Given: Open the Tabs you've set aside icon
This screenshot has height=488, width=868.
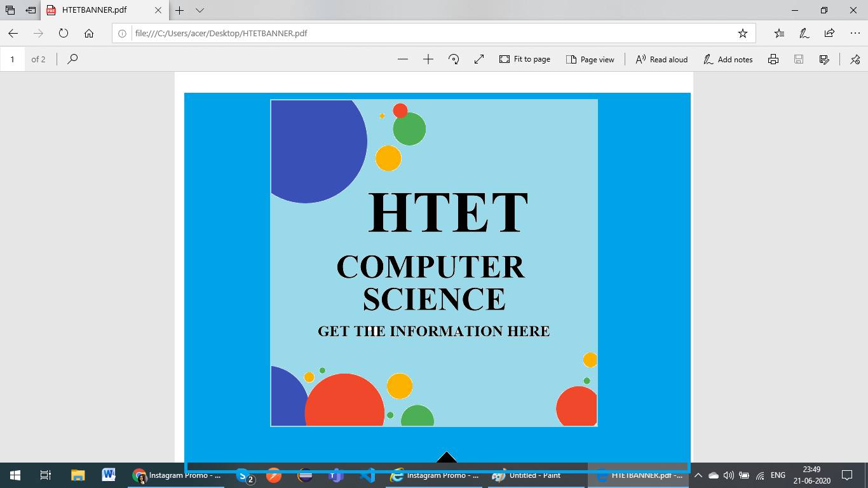Looking at the screenshot, I should (x=10, y=10).
